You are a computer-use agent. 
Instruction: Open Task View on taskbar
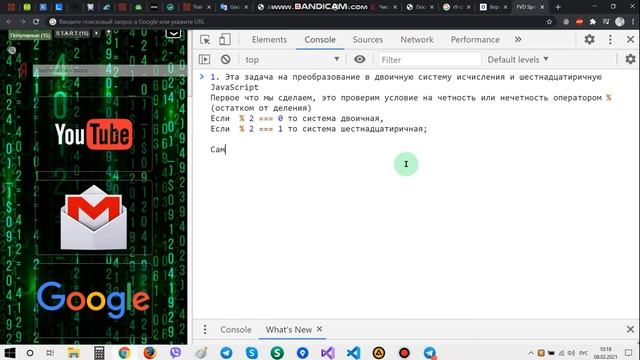pos(50,353)
